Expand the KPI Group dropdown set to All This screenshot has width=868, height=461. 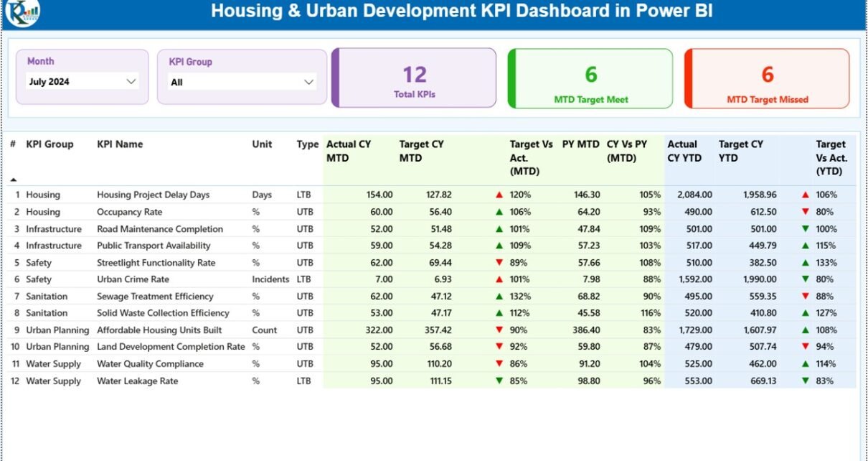242,83
